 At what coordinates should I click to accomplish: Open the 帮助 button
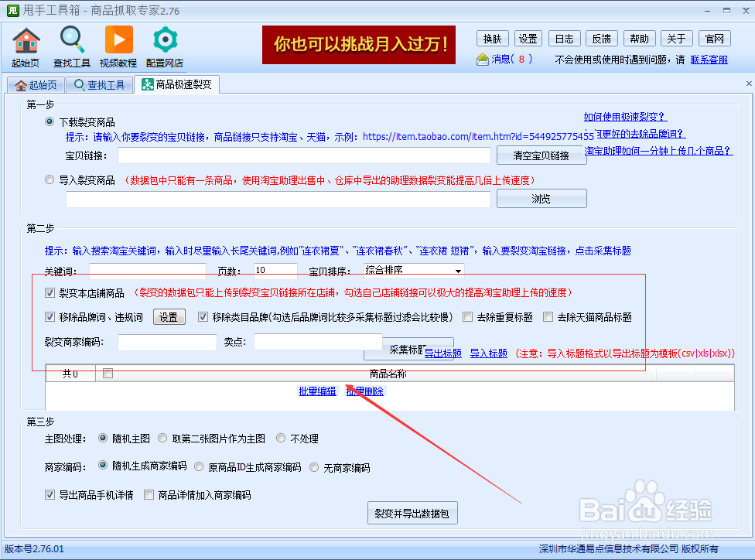click(640, 39)
